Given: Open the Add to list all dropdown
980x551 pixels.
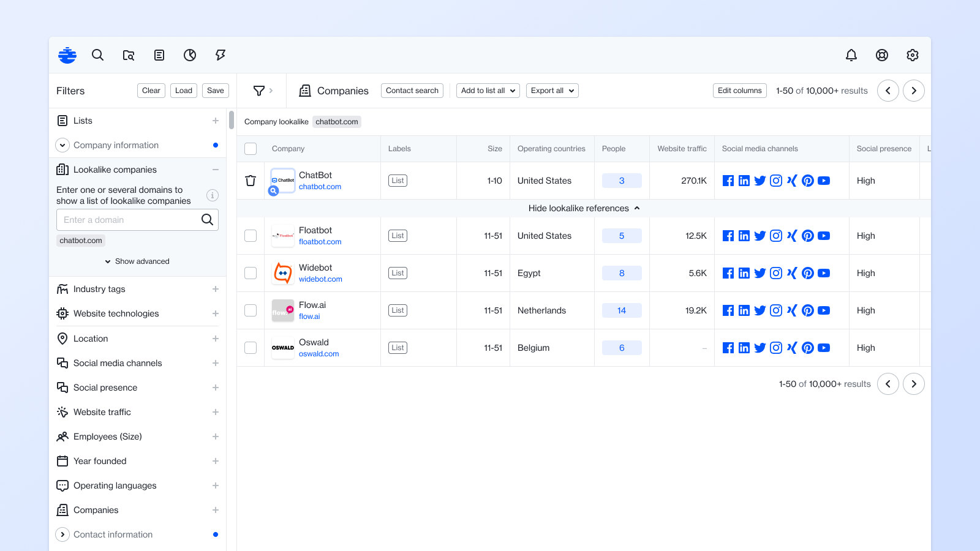Looking at the screenshot, I should pyautogui.click(x=488, y=91).
